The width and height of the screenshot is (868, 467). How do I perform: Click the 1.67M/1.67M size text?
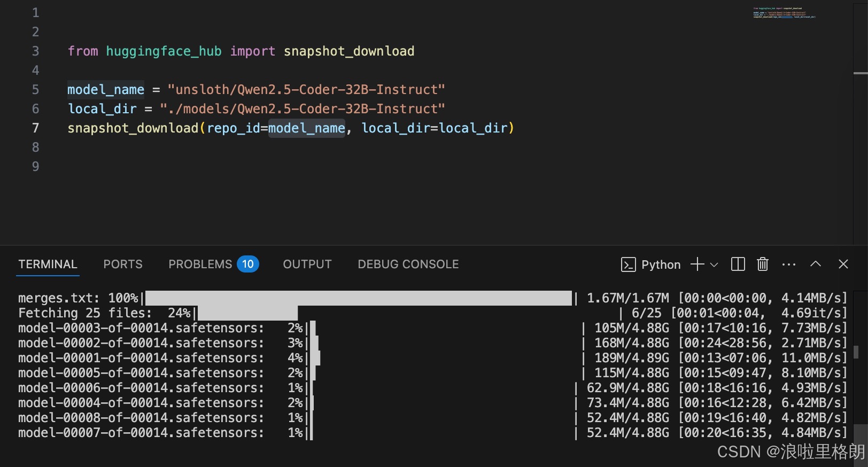coord(627,298)
